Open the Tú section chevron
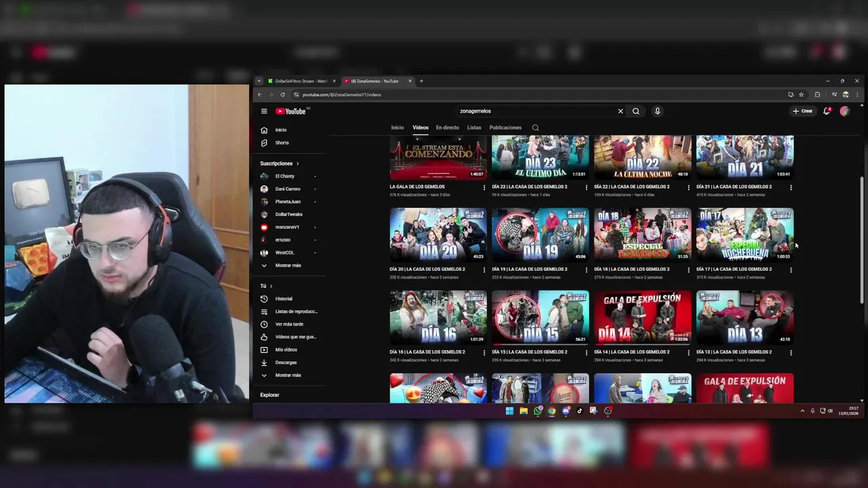Viewport: 868px width, 488px height. 271,286
